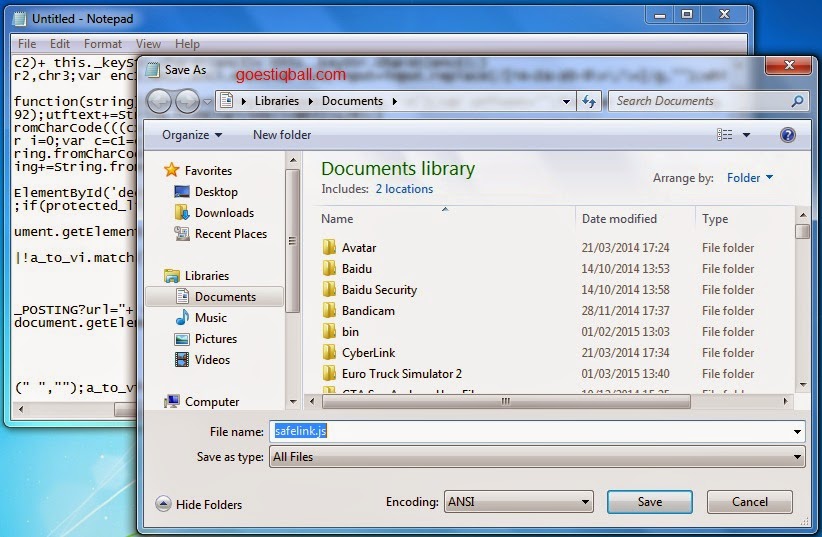The width and height of the screenshot is (822, 537).
Task: Open the Arrange by Folder dropdown
Action: coord(750,178)
